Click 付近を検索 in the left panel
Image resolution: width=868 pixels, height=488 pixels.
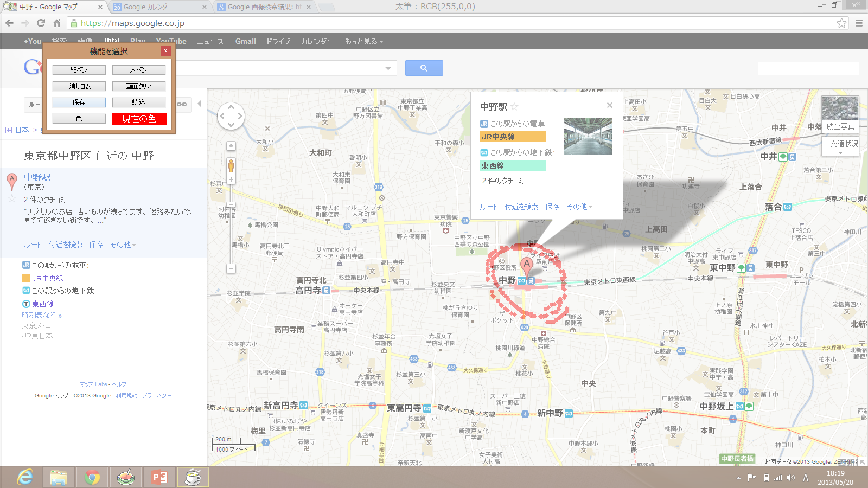[66, 245]
